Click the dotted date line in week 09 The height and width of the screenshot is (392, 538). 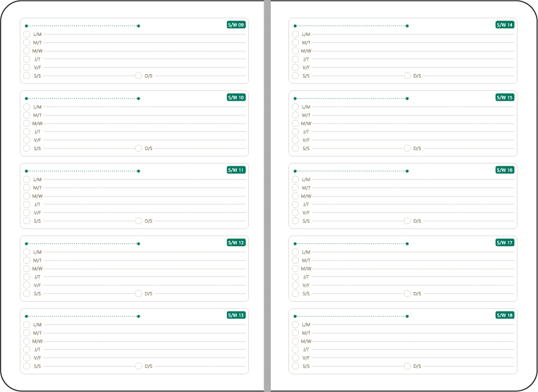(x=82, y=26)
